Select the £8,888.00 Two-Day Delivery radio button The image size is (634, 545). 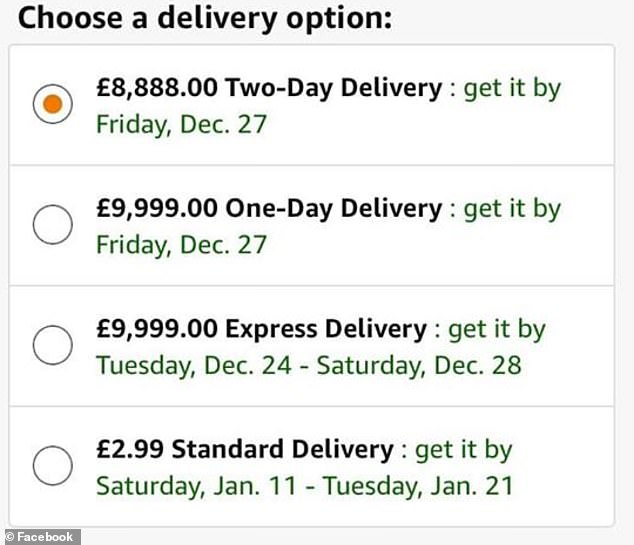[x=53, y=104]
